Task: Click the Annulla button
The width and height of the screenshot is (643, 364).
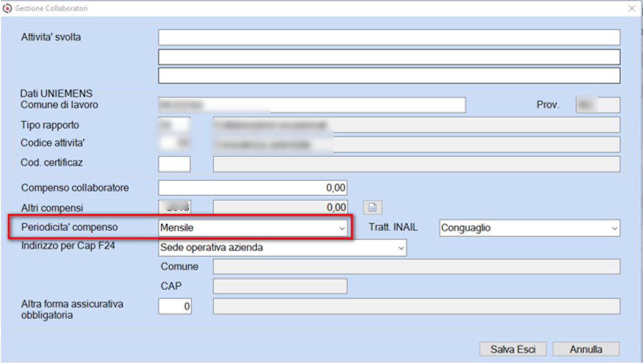Action: pyautogui.click(x=585, y=349)
